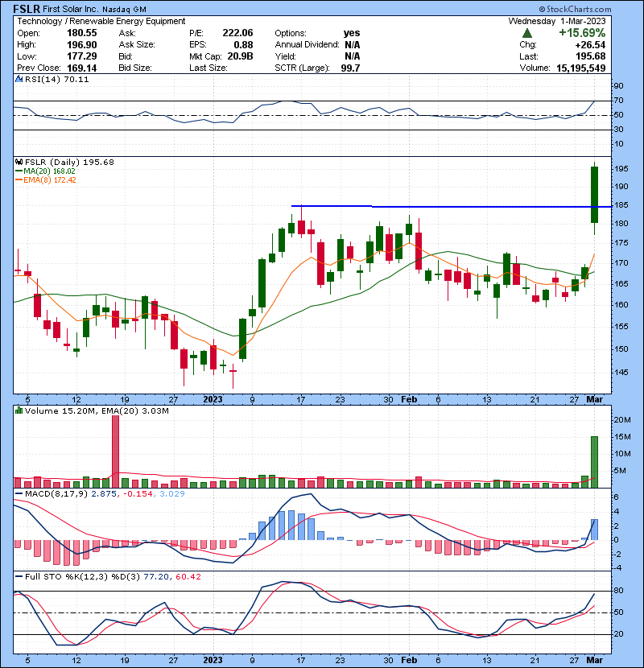Click the Options value yes
This screenshot has height=668, width=644.
352,33
